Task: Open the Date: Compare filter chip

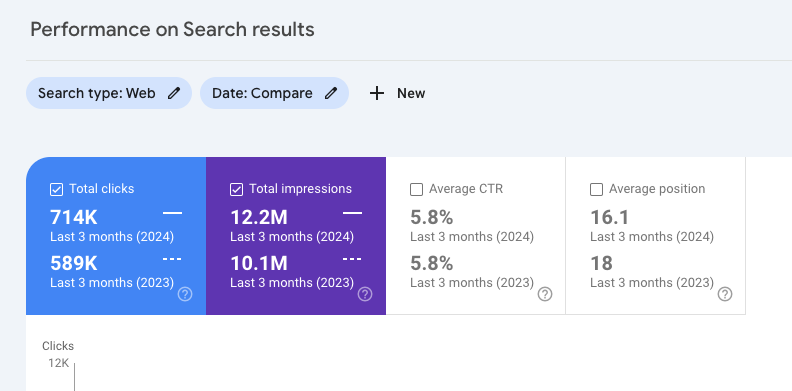Action: (274, 93)
